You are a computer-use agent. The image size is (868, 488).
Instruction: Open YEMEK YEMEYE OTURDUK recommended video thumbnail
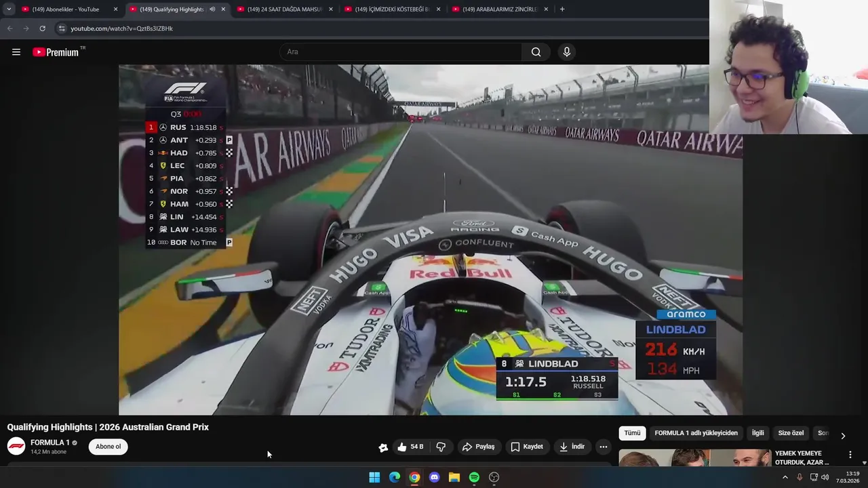click(695, 458)
